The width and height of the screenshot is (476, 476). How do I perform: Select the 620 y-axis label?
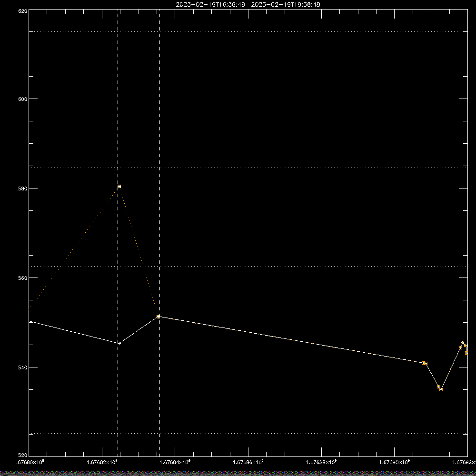tap(22, 11)
